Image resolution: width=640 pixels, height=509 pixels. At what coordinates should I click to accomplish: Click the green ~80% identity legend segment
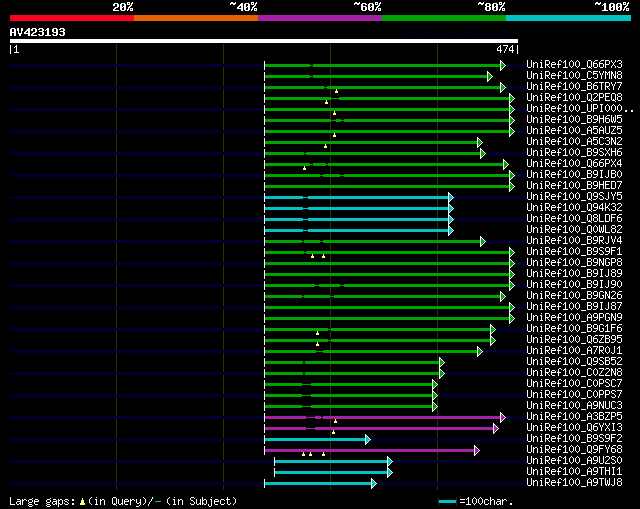pos(444,18)
